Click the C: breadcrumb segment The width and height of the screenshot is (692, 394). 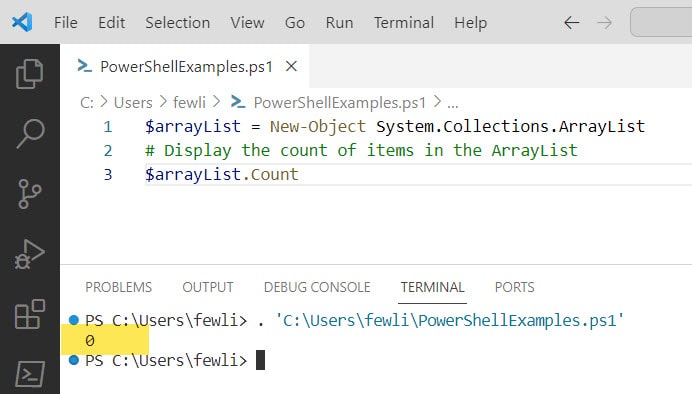pyautogui.click(x=86, y=103)
